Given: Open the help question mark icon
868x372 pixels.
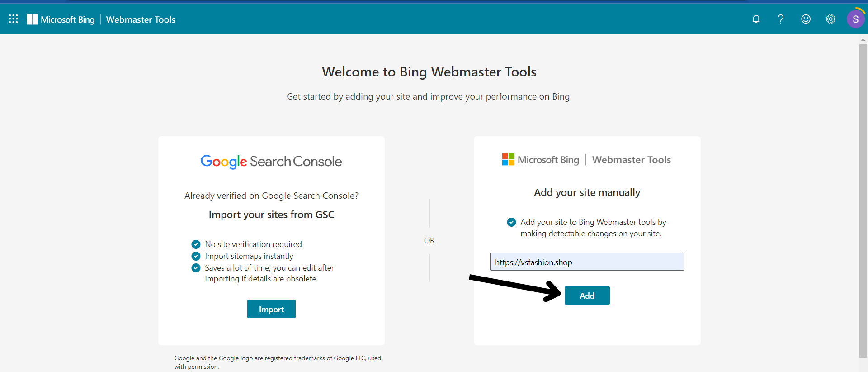Looking at the screenshot, I should pos(781,19).
